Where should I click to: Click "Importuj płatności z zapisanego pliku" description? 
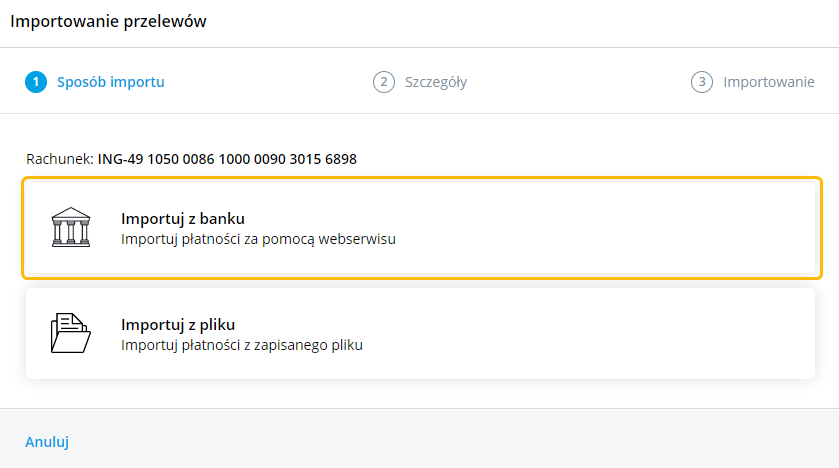[x=242, y=346]
